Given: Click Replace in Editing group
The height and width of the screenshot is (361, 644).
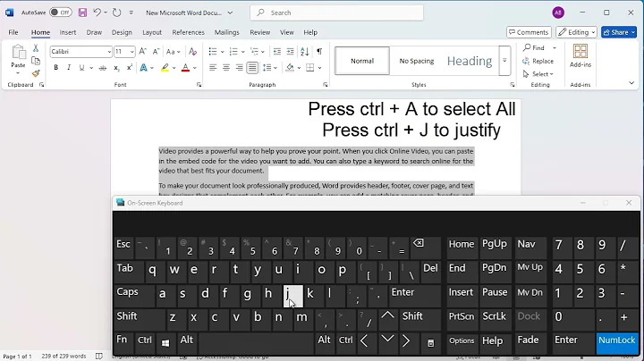Looking at the screenshot, I should 538,61.
